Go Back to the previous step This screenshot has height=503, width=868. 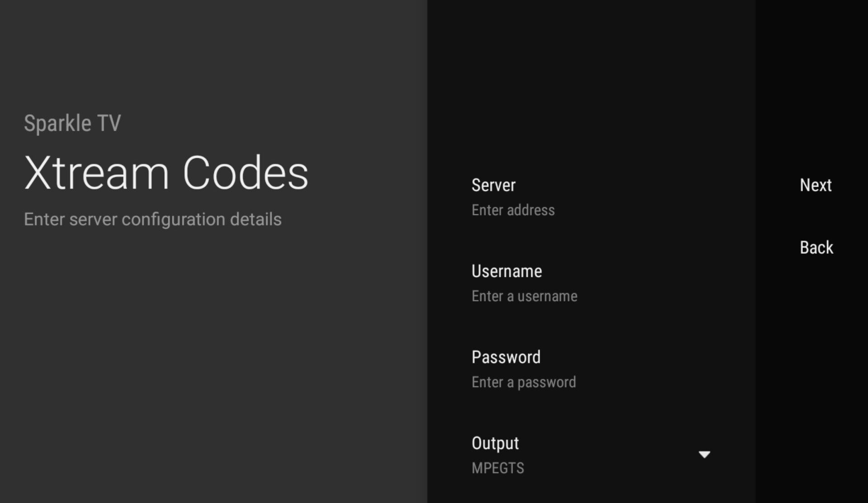point(816,248)
